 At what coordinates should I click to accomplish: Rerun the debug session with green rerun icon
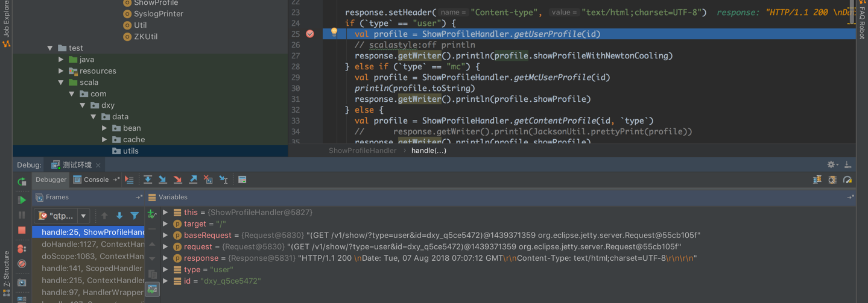coord(22,181)
